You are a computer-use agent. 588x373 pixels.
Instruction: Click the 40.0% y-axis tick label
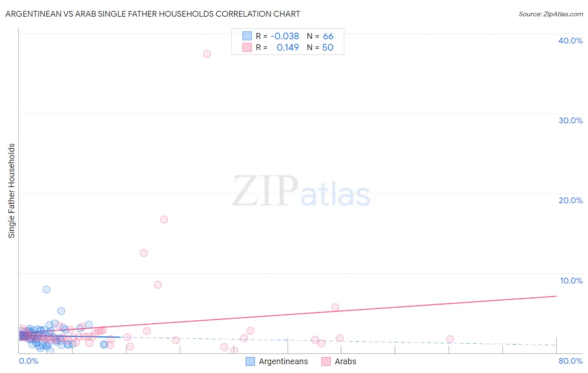coord(570,41)
